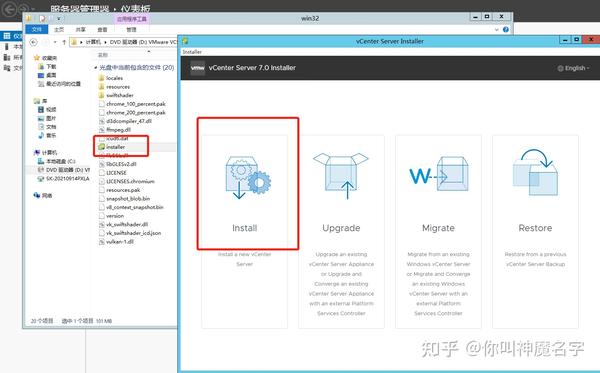Viewport: 600px width, 373px height.
Task: Select snapshot_blob.bin file
Action: 124,199
